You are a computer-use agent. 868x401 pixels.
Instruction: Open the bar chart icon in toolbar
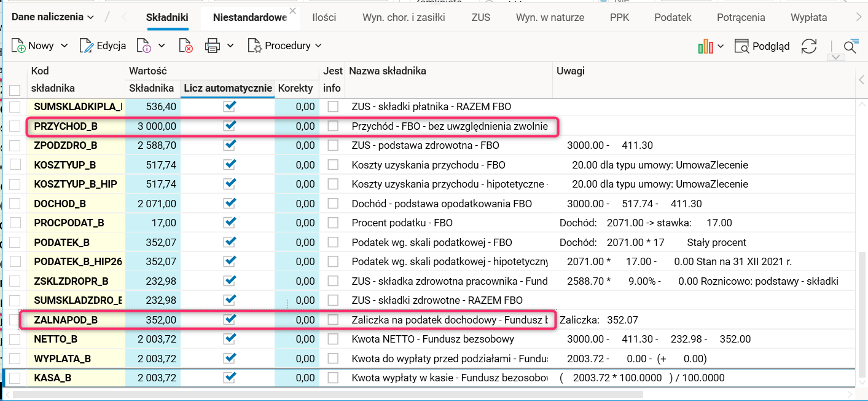(705, 46)
